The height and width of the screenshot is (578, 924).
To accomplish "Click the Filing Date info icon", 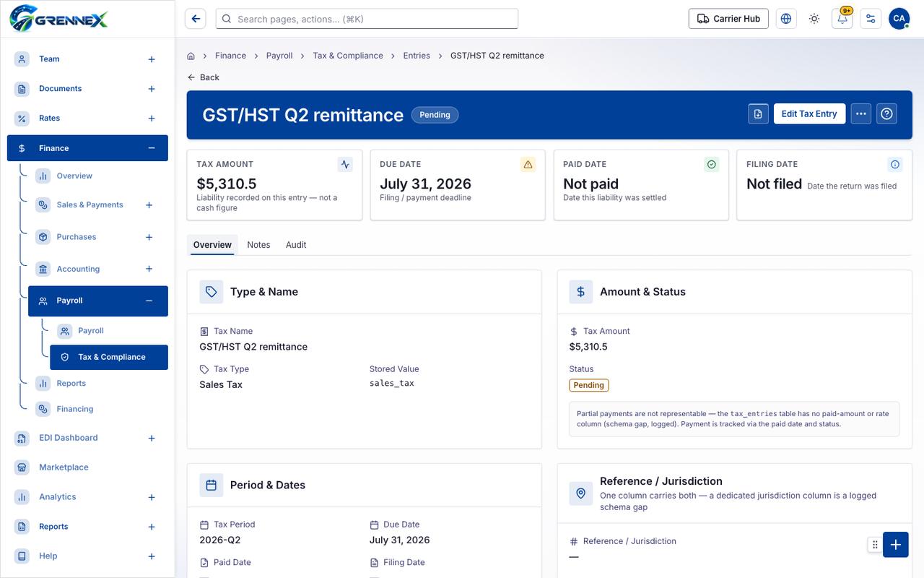I will [895, 165].
